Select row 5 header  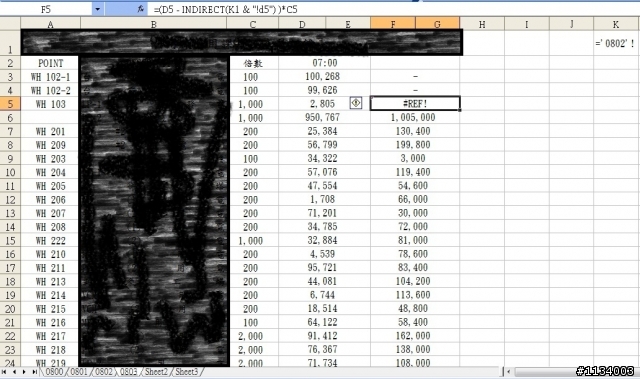(x=10, y=104)
